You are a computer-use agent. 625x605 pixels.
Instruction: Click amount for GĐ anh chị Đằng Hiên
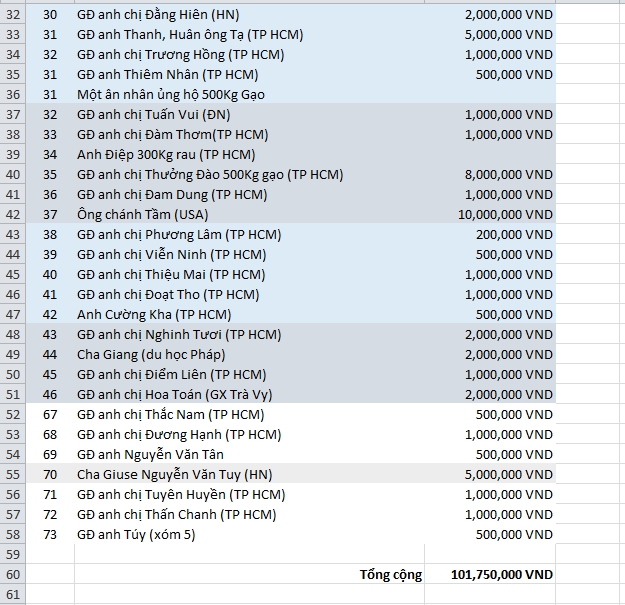click(x=490, y=14)
